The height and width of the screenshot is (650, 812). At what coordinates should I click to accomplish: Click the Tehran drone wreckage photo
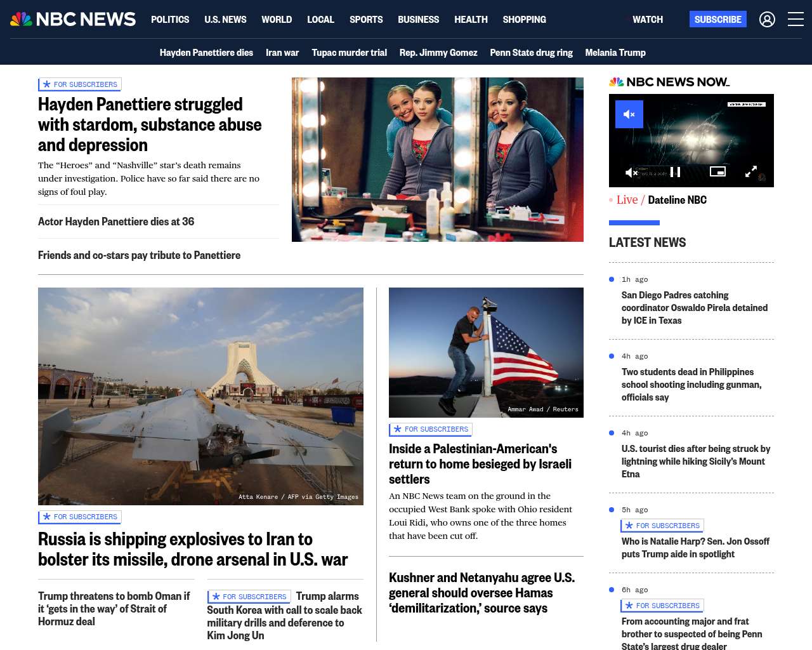click(200, 396)
